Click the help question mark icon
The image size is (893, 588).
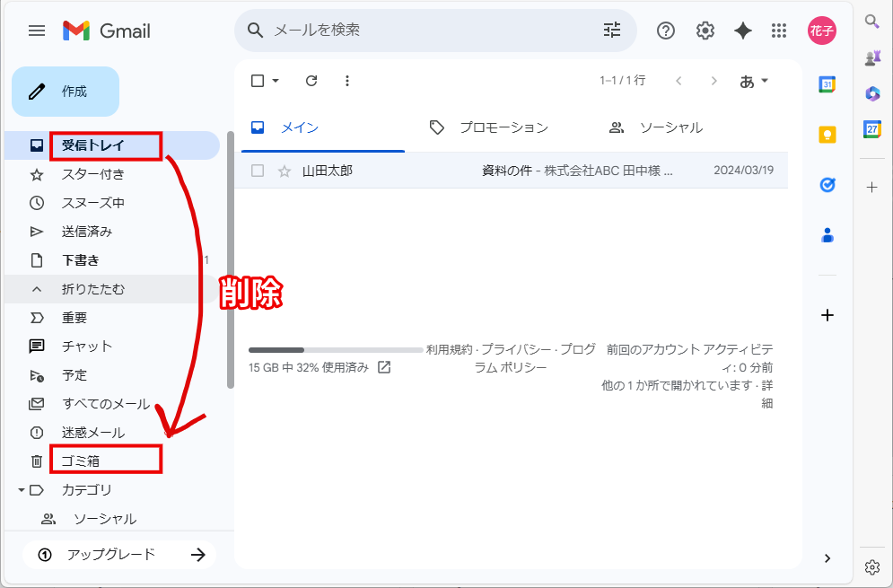click(665, 30)
